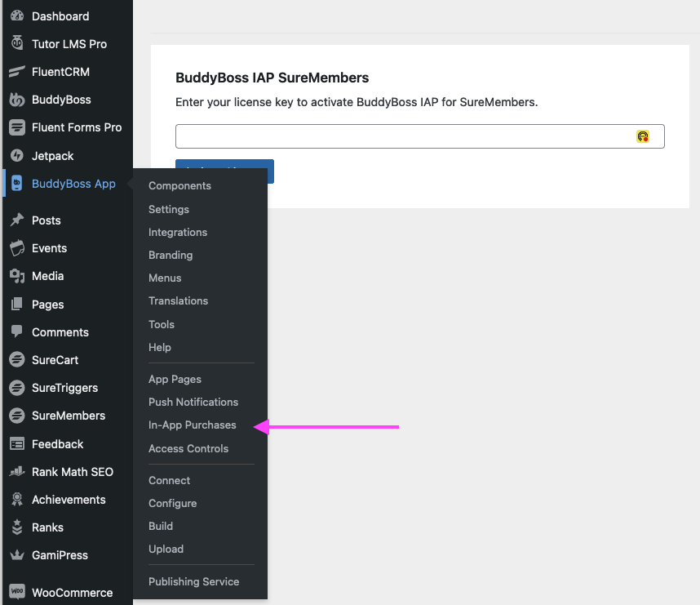The height and width of the screenshot is (605, 700).
Task: Click the WooCommerce icon in sidebar
Action: [16, 593]
